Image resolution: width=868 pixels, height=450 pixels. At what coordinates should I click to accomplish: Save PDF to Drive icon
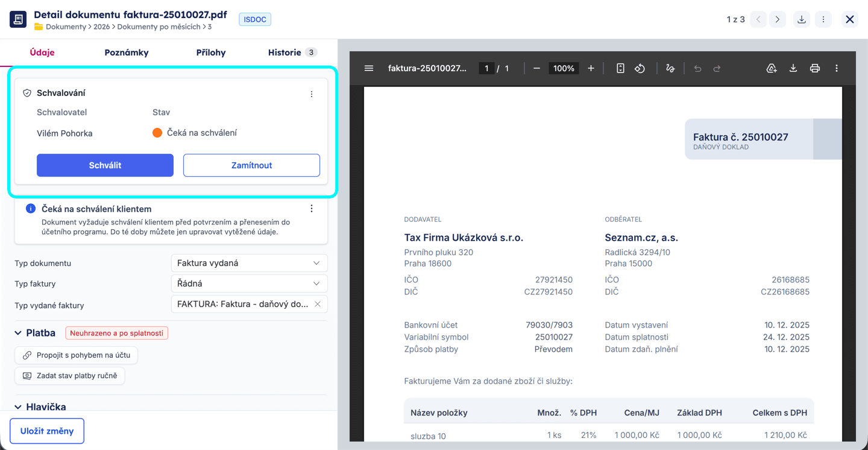pos(771,68)
